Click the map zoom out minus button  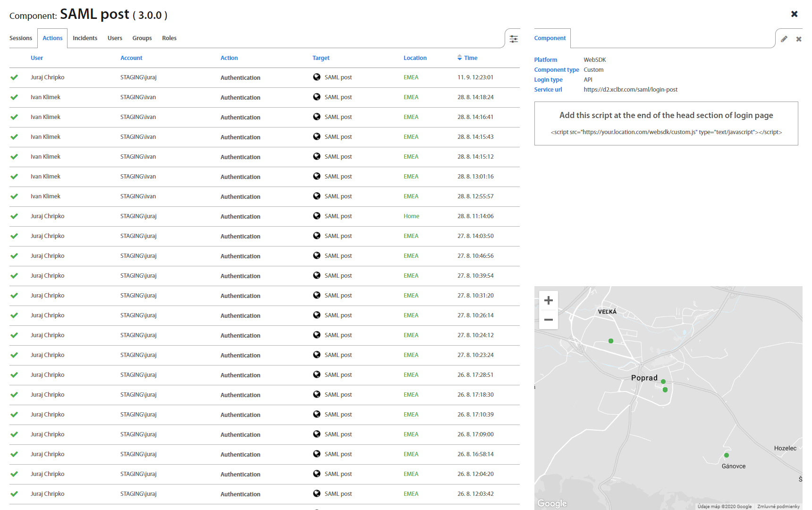coord(549,320)
